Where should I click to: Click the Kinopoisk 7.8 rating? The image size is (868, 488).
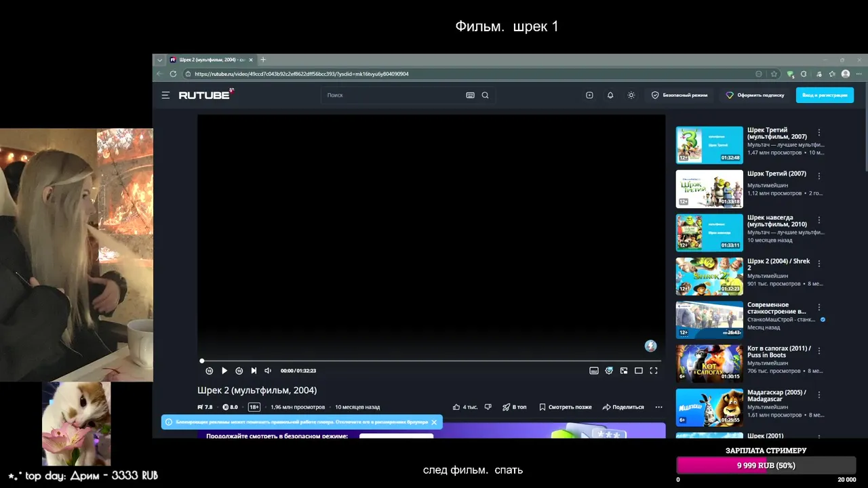[205, 407]
